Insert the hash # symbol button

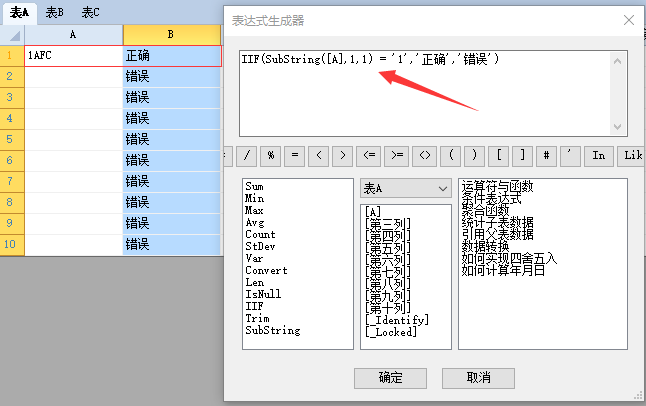tap(546, 155)
